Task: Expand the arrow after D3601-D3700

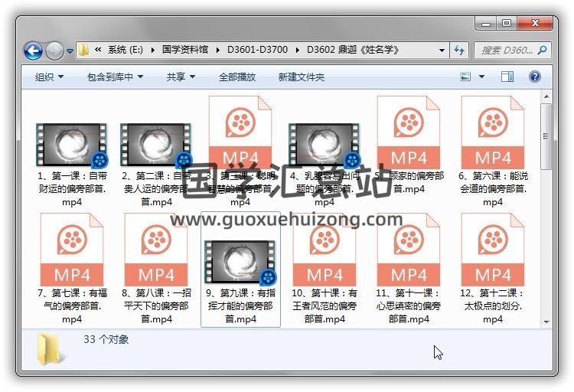Action: (x=297, y=51)
